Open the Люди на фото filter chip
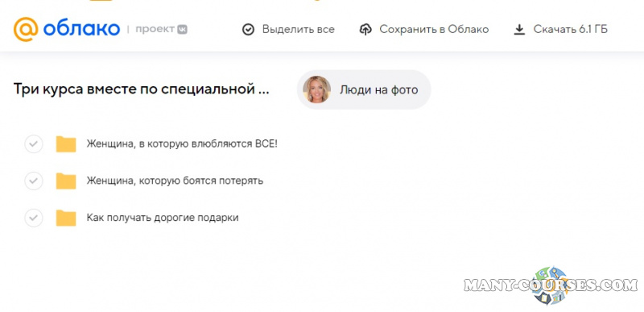Screen dimensions: 644x312 coord(364,89)
